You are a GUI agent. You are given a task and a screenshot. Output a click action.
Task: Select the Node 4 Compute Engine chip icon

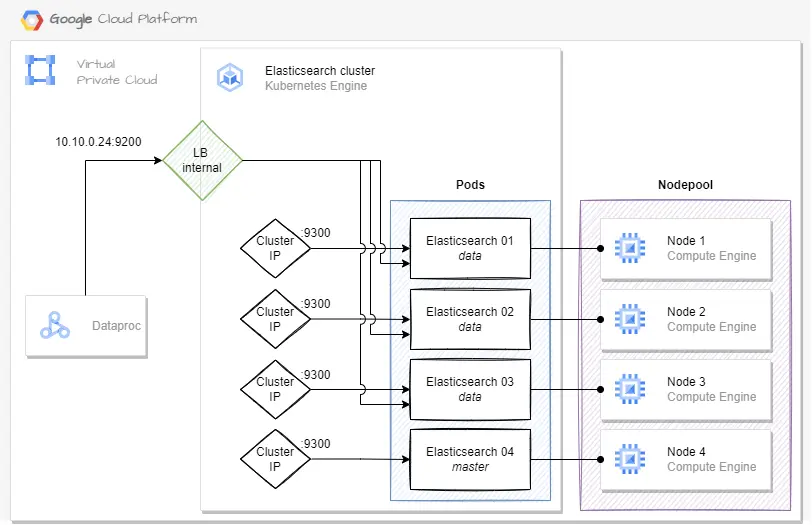click(630, 459)
